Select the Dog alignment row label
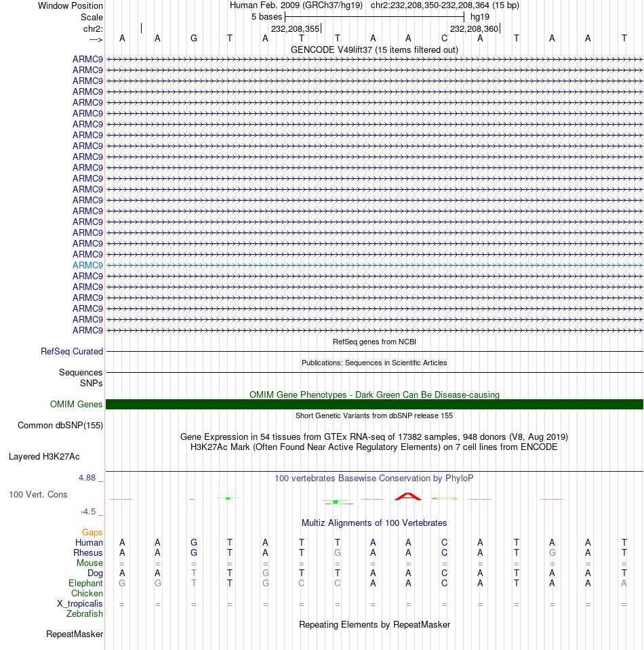This screenshot has width=644, height=650. (x=95, y=573)
